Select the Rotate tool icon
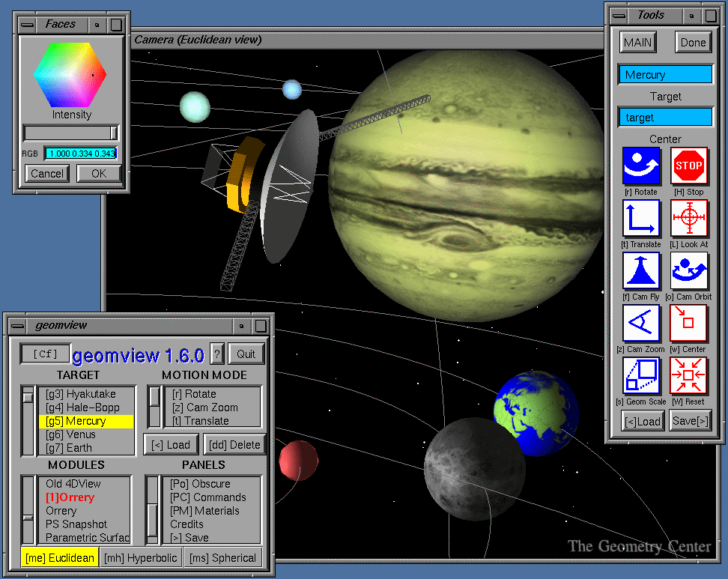Image resolution: width=728 pixels, height=579 pixels. (641, 166)
